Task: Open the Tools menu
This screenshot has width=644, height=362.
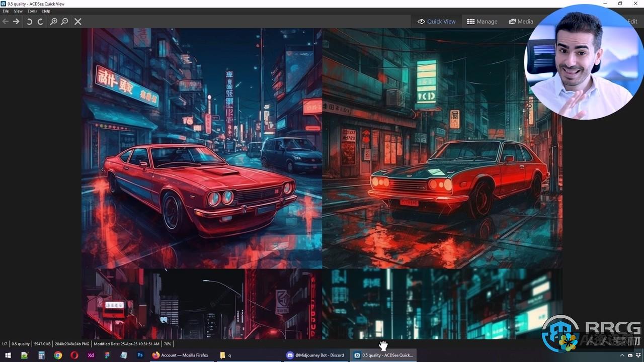Action: click(x=32, y=11)
